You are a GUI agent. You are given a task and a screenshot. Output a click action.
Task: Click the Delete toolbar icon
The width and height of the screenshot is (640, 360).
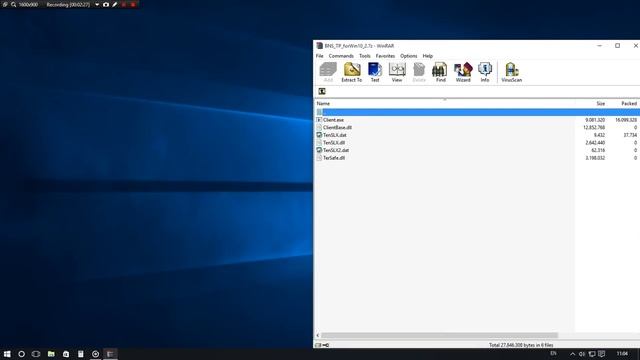(419, 72)
